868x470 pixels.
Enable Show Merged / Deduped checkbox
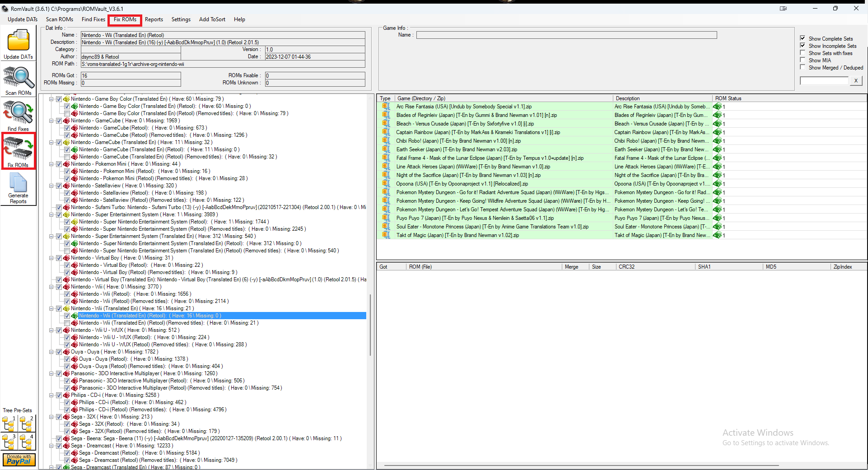803,67
